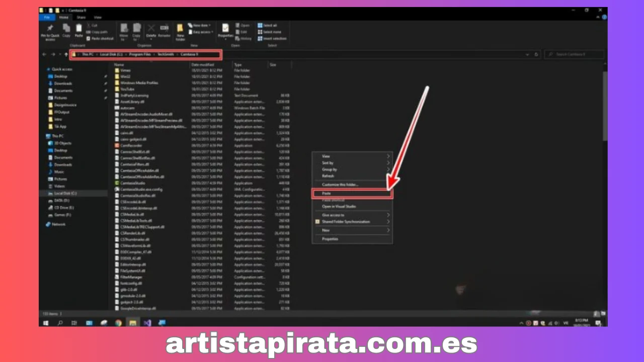This screenshot has height=362, width=644.
Task: Open the Easy access dropdown
Action: tap(201, 32)
